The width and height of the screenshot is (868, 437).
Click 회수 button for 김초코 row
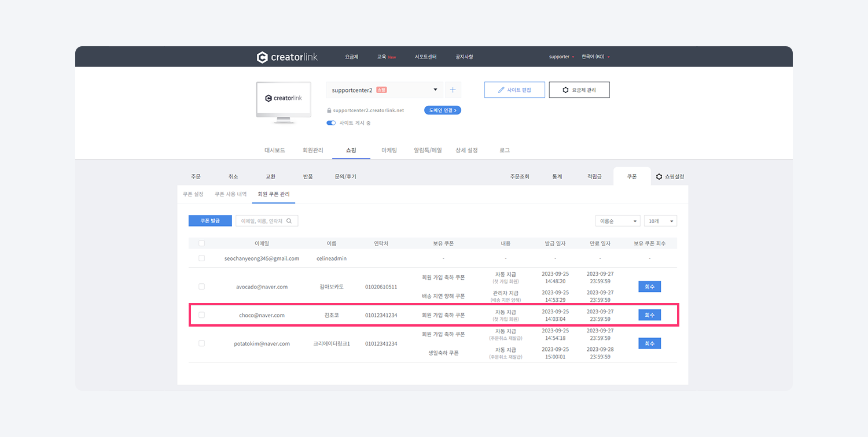[649, 315]
